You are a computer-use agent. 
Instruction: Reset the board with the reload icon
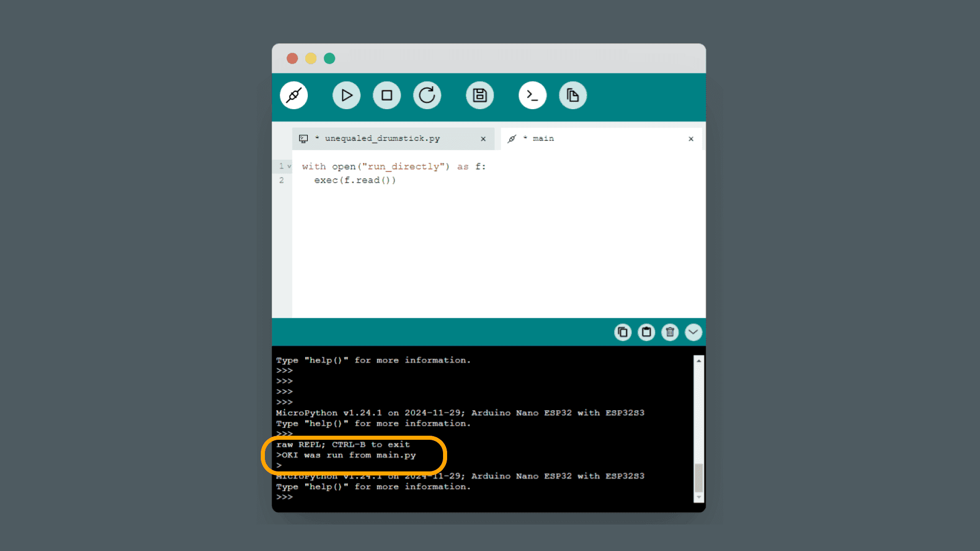coord(427,95)
